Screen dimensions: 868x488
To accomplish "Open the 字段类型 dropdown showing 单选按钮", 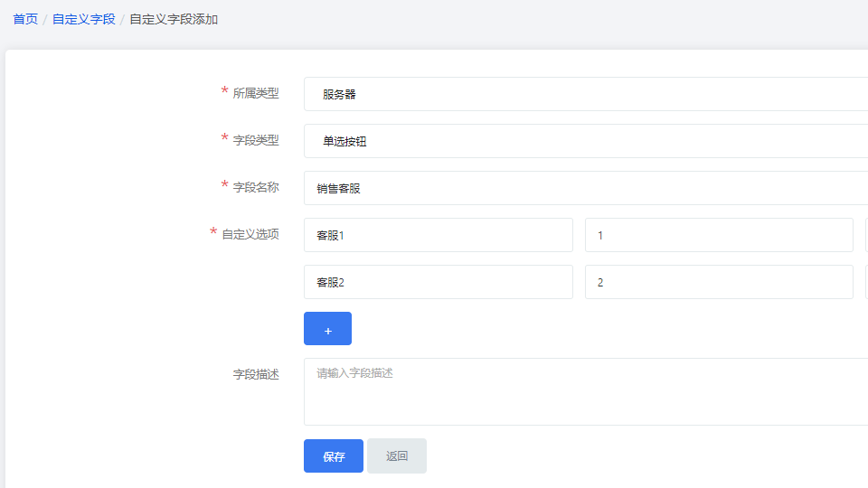I will [586, 141].
